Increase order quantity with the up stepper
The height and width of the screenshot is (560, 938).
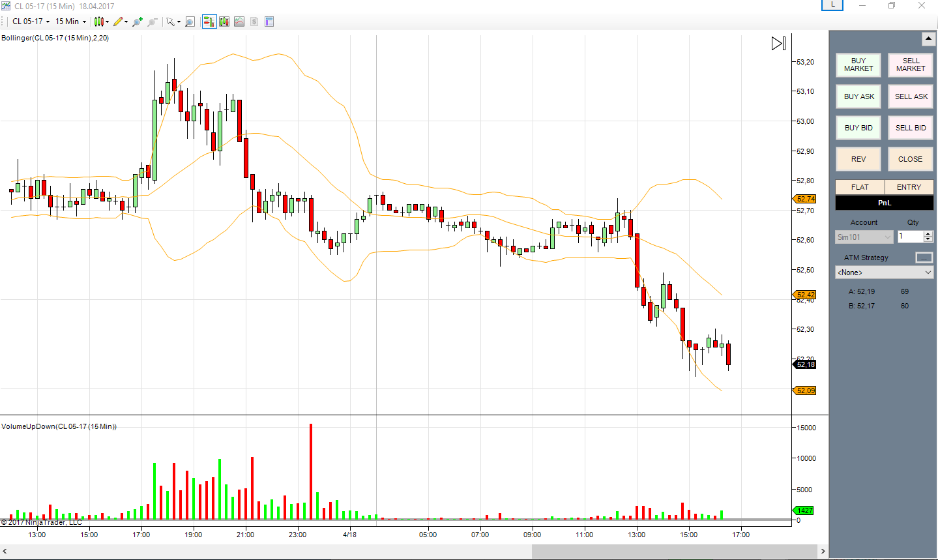pyautogui.click(x=928, y=233)
